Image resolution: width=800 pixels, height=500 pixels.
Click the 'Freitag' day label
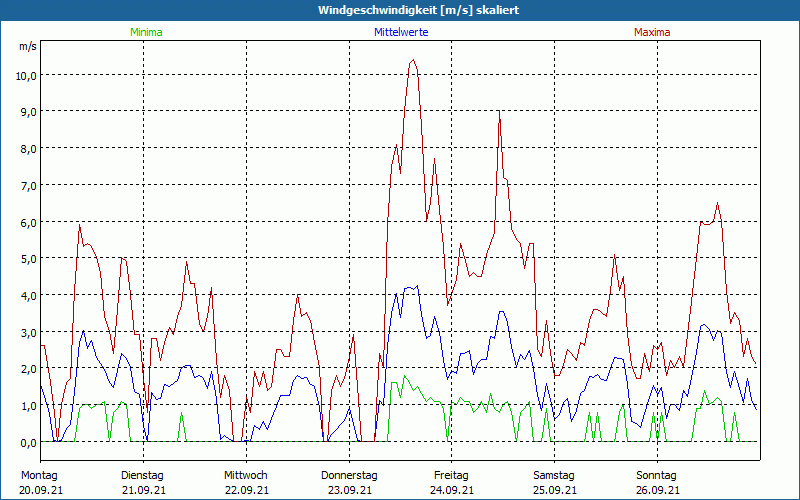[x=451, y=476]
